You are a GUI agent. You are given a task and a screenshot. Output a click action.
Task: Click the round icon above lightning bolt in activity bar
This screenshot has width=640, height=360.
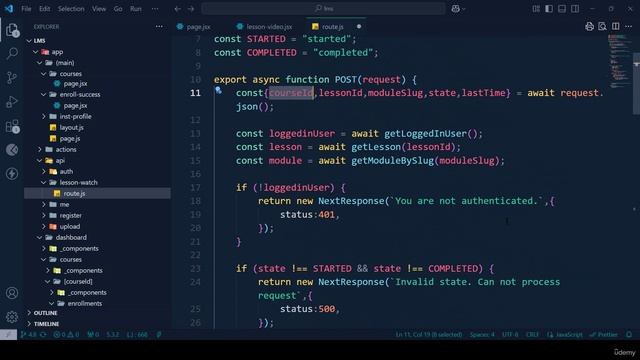tap(12, 150)
